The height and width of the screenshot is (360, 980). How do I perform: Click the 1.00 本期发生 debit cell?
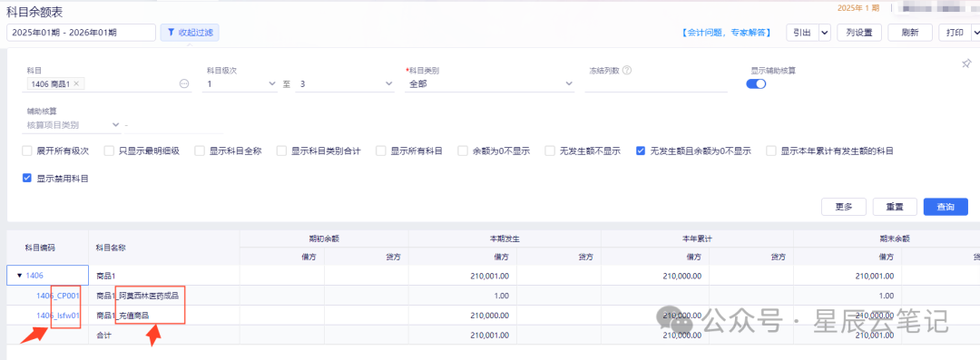463,296
